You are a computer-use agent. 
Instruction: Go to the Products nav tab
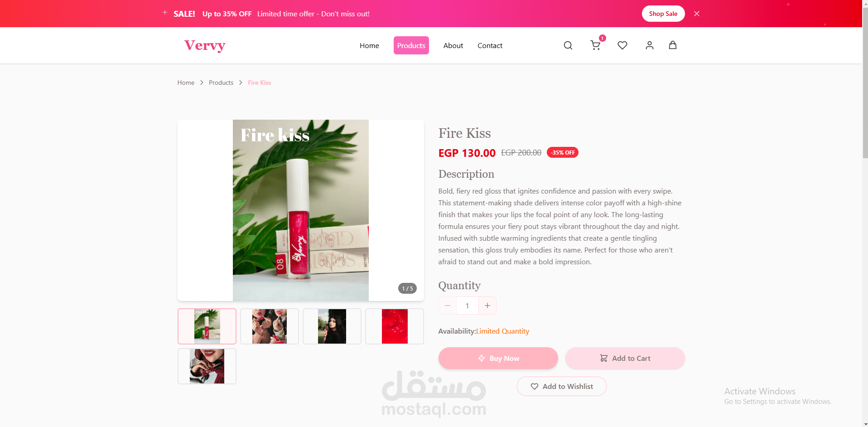click(x=411, y=45)
